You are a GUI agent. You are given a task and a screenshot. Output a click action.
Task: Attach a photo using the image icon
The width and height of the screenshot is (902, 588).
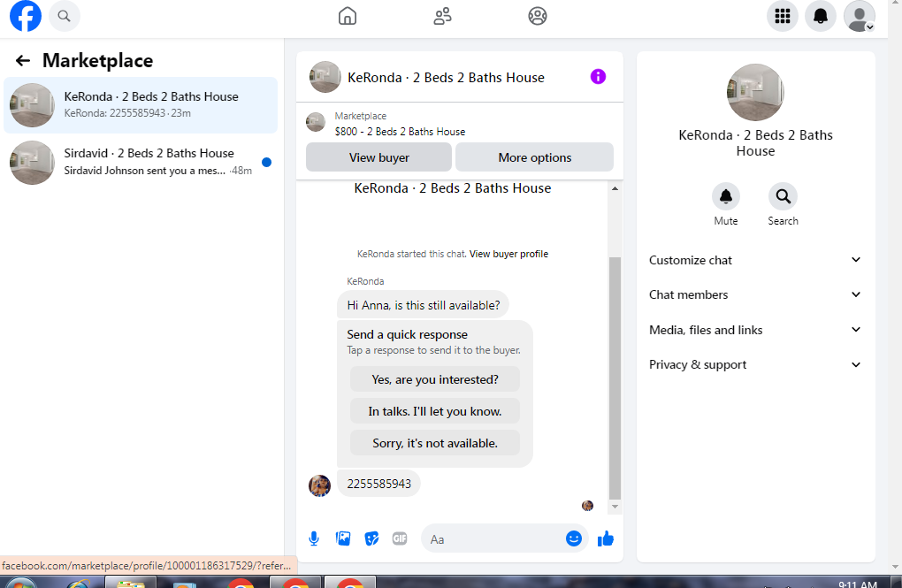[343, 538]
